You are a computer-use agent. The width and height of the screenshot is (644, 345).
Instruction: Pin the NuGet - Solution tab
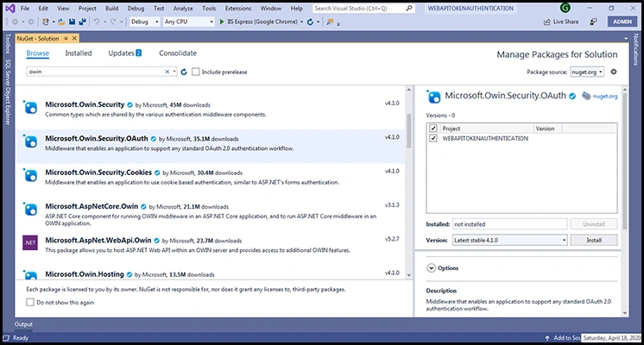click(x=66, y=38)
